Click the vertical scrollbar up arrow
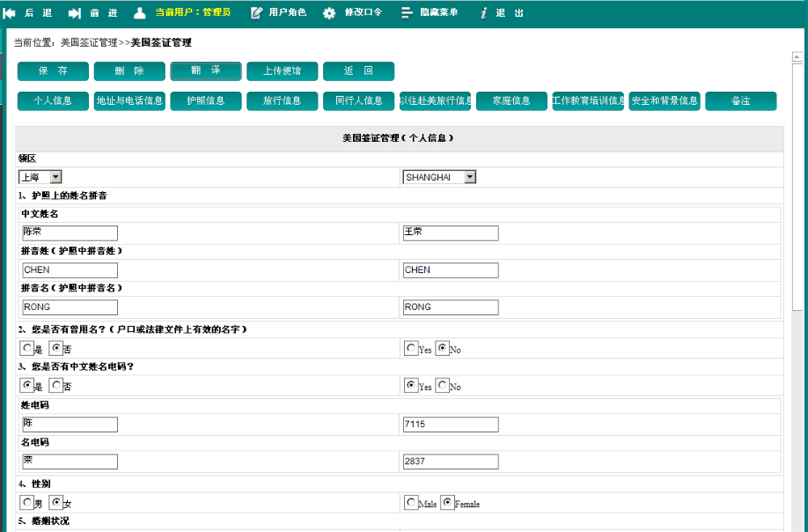 pyautogui.click(x=797, y=56)
